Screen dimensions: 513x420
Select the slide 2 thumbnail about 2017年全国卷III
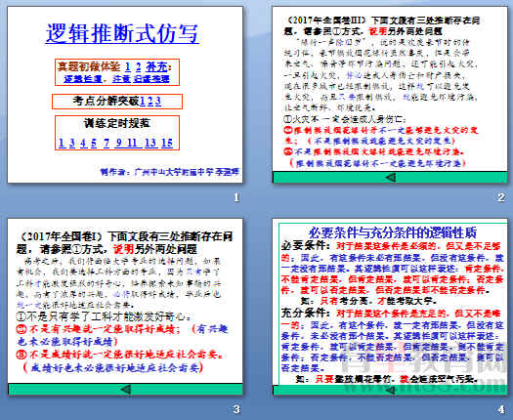tap(390, 95)
